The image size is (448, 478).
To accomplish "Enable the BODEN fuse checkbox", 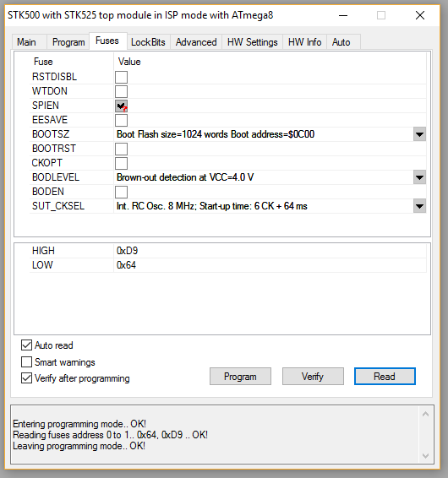I will tap(121, 192).
